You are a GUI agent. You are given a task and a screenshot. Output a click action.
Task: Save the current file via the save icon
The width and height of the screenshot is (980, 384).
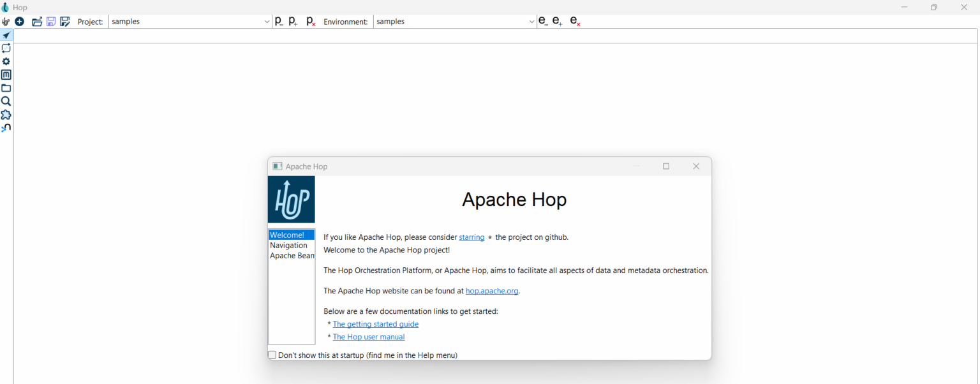coord(50,21)
